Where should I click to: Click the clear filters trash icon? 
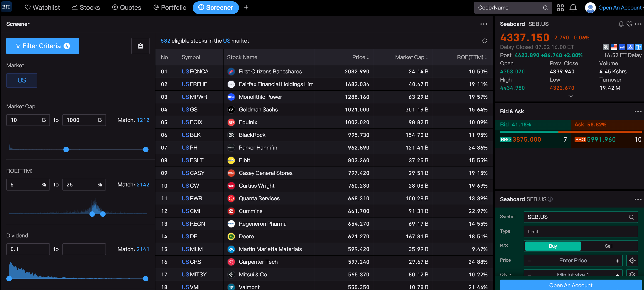pos(140,46)
